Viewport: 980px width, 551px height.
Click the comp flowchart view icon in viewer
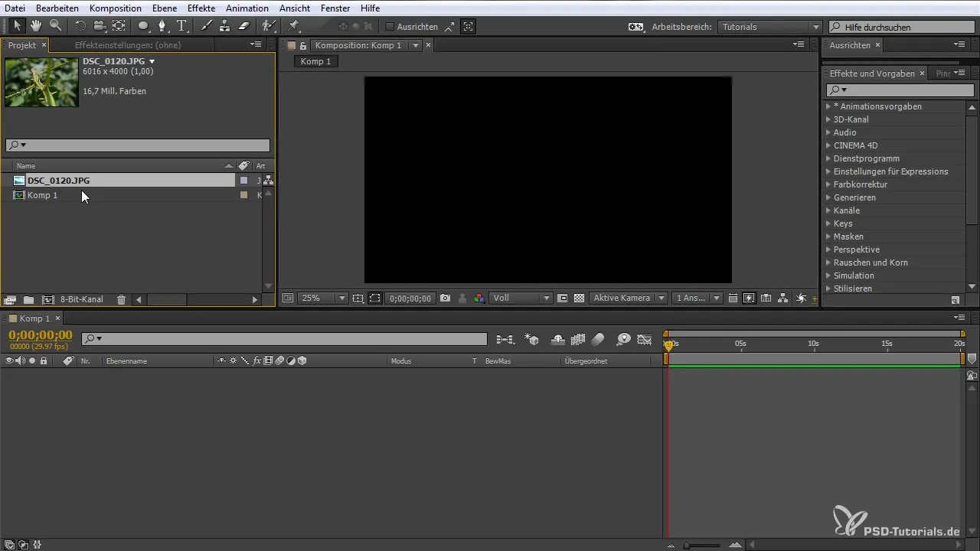pos(782,298)
